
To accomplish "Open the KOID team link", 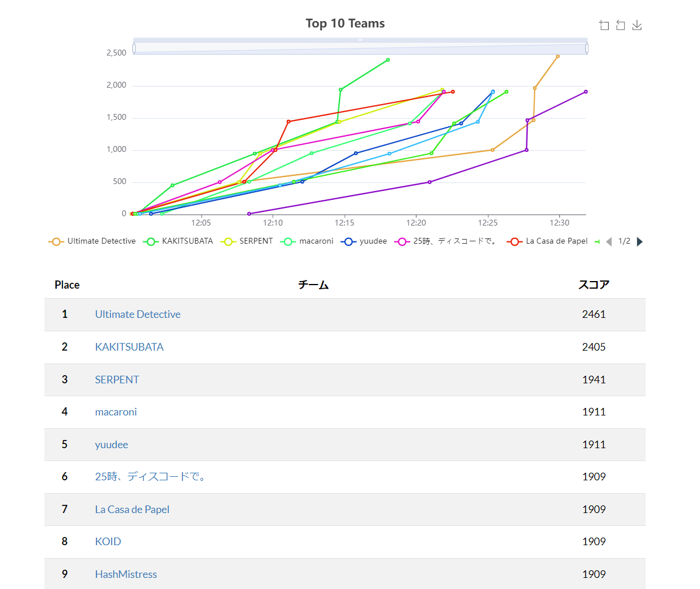I will (x=108, y=541).
